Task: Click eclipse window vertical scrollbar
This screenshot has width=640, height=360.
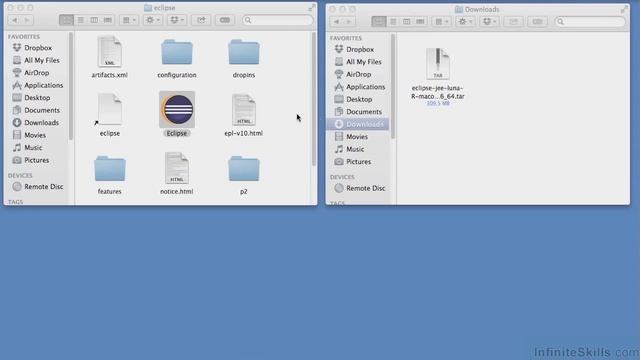Action: coord(314,99)
